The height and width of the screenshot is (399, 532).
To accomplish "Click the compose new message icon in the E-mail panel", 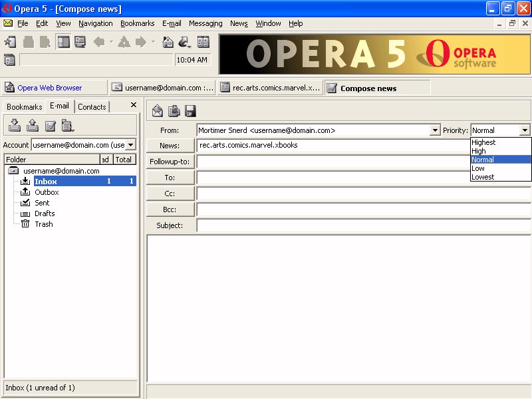I will pyautogui.click(x=51, y=126).
